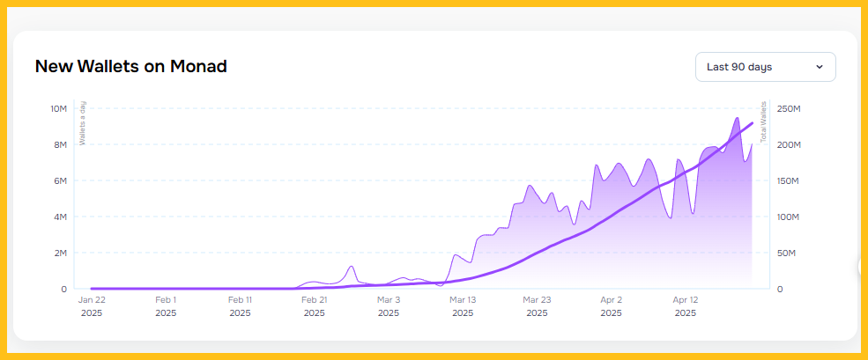Click the chevron arrow in time range selector
868x360 pixels.
[820, 67]
